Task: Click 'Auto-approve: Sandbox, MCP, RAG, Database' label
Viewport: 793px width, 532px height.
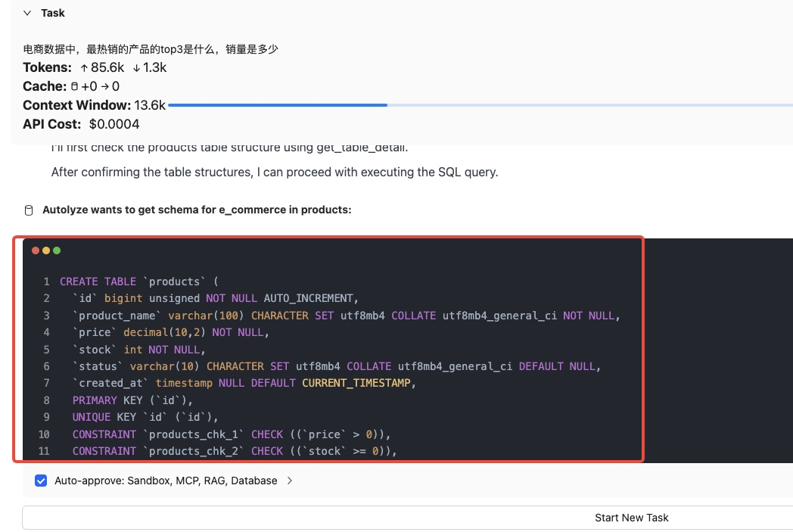Action: [166, 481]
